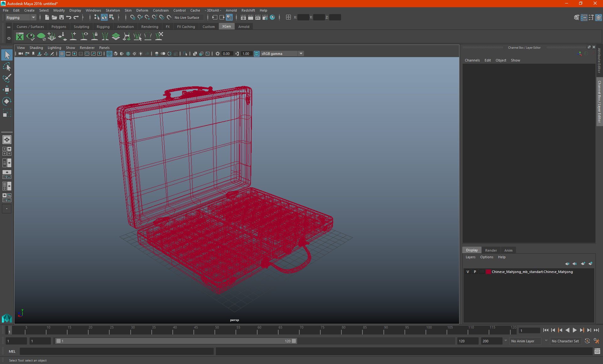Toggle the viewport gamma color management button
This screenshot has height=364, width=603.
pos(257,54)
